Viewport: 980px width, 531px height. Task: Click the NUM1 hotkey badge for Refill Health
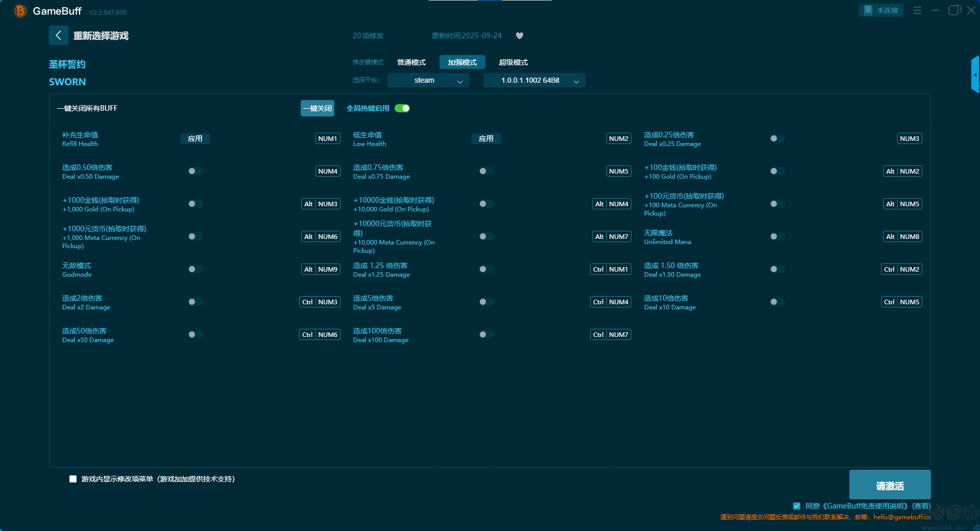click(x=328, y=138)
